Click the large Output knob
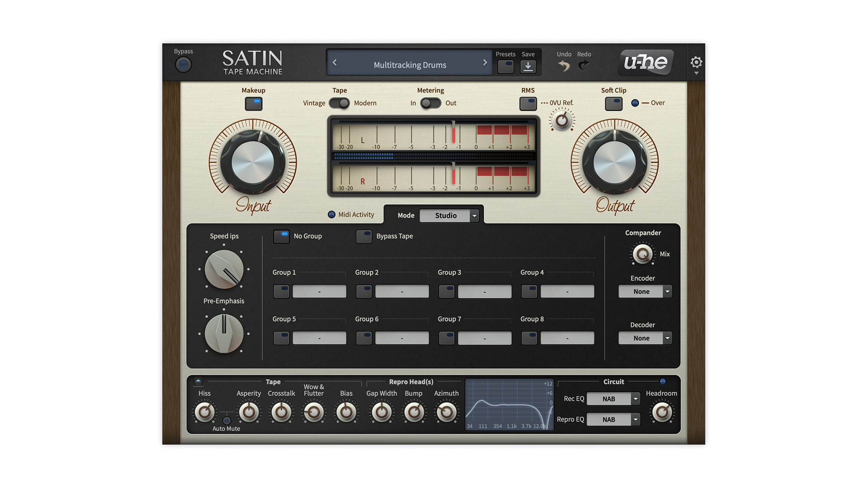 [x=614, y=162]
